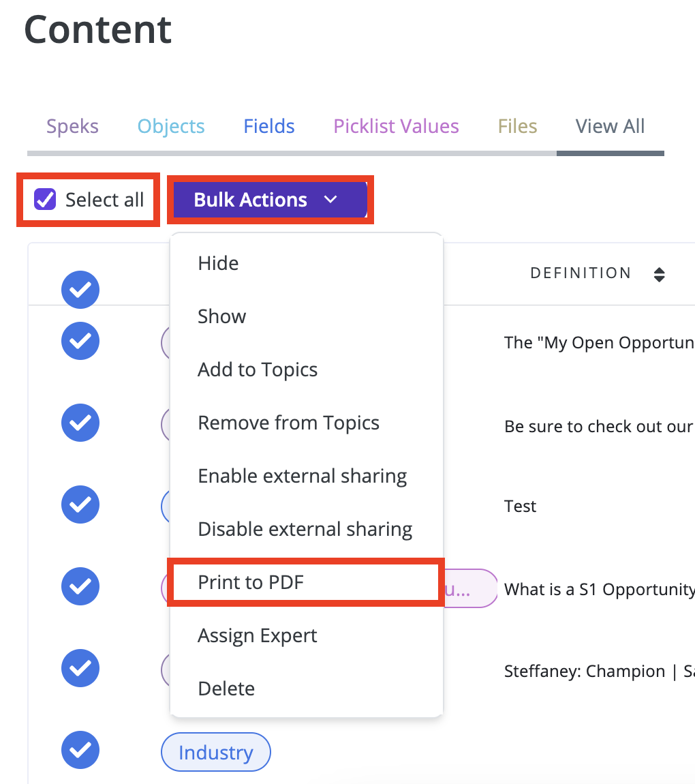Image resolution: width=695 pixels, height=784 pixels.
Task: Uncheck the Industry row checkmark
Action: point(80,750)
